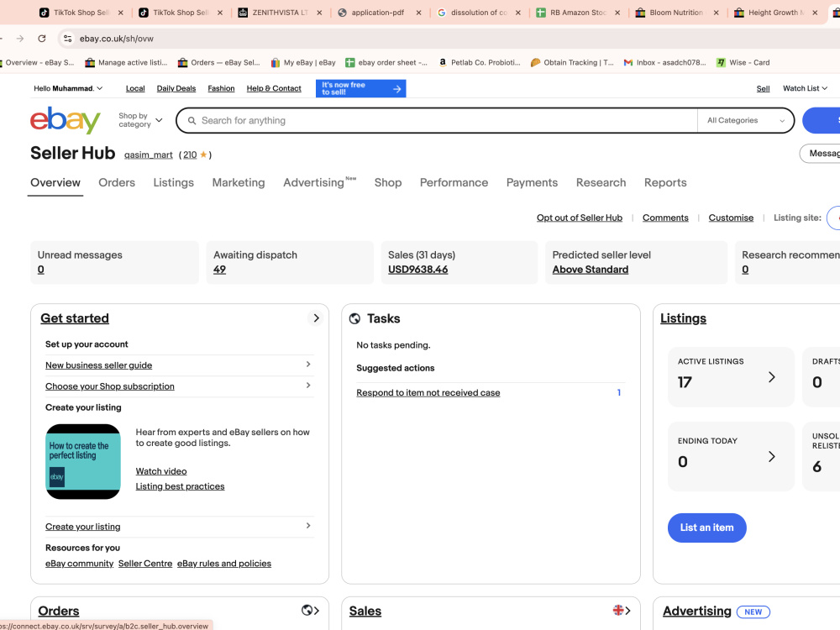The width and height of the screenshot is (840, 630).
Task: Open the Research tab
Action: pos(601,182)
